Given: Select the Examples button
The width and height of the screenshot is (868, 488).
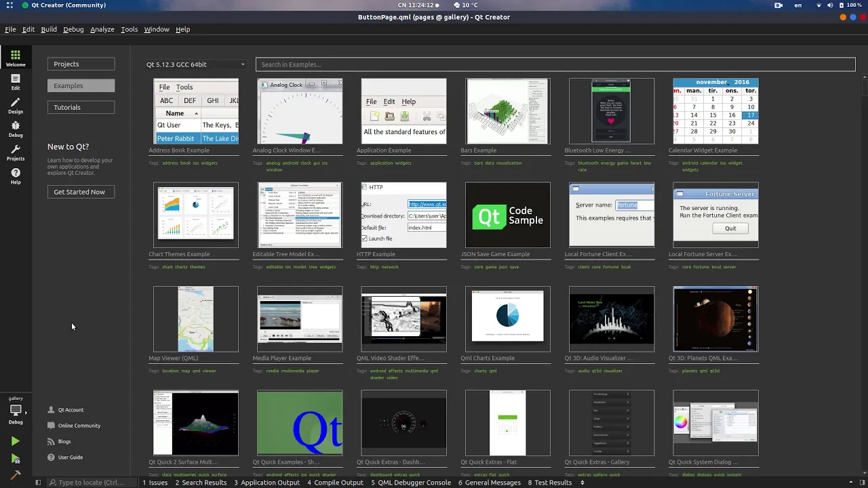Looking at the screenshot, I should (81, 85).
